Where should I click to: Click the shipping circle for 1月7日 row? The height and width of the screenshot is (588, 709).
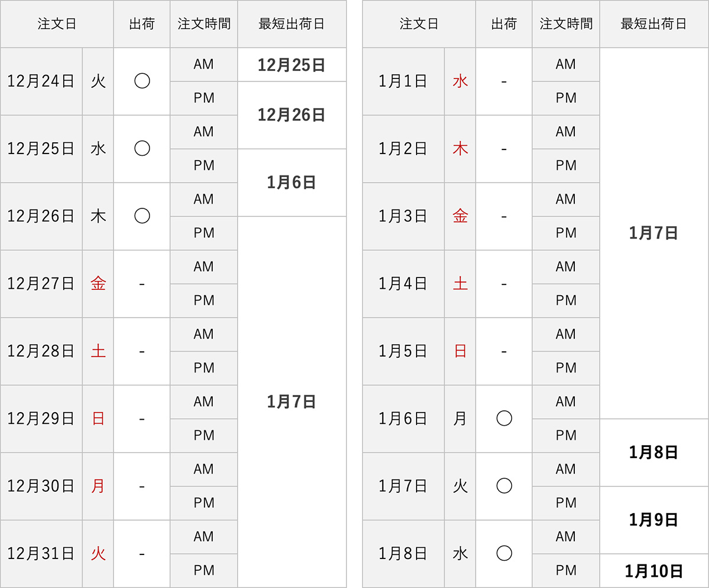coord(503,486)
